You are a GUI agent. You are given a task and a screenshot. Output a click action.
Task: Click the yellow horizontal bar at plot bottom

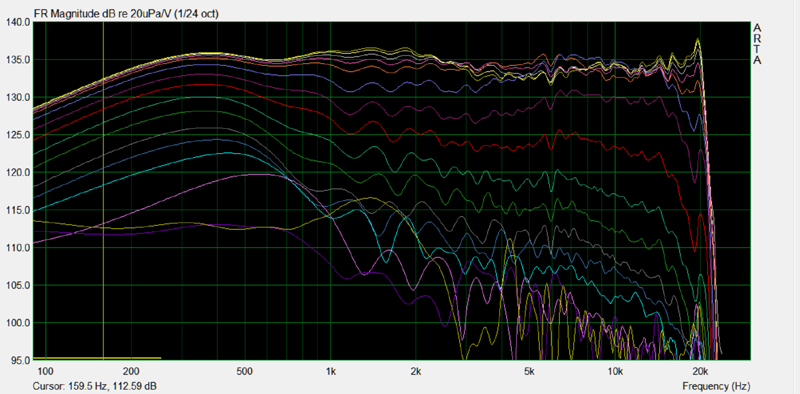point(97,358)
